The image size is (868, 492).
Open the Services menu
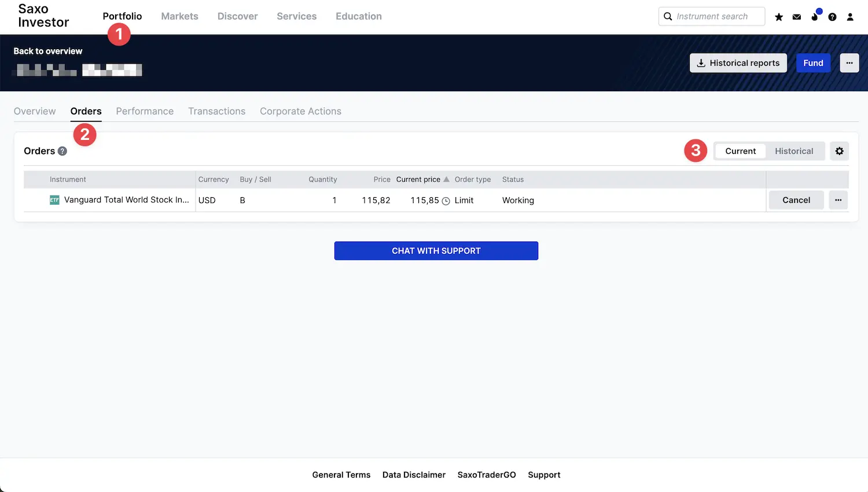pos(296,16)
